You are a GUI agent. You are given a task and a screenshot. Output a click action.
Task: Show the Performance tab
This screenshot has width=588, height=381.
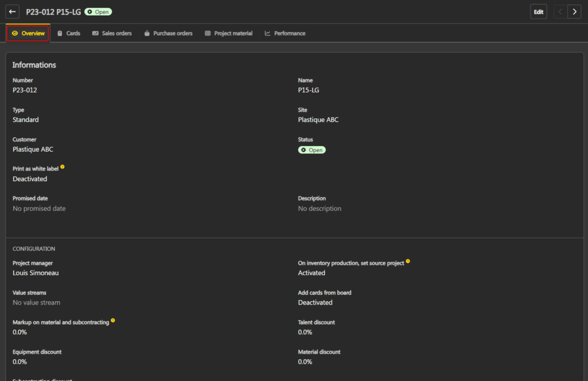(285, 33)
